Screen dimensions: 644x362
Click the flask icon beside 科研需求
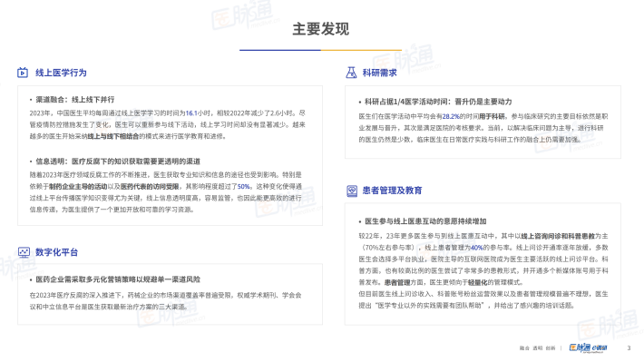pos(351,73)
